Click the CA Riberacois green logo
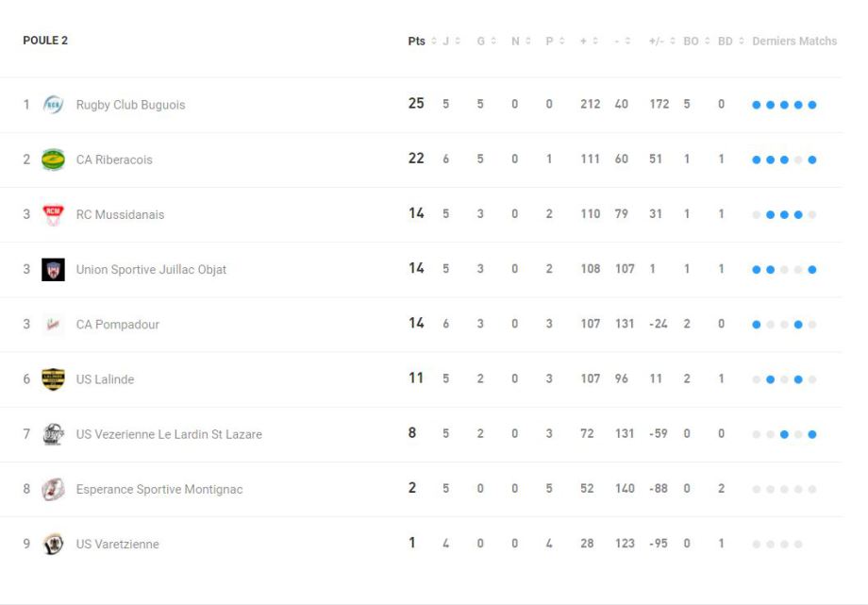 click(54, 160)
